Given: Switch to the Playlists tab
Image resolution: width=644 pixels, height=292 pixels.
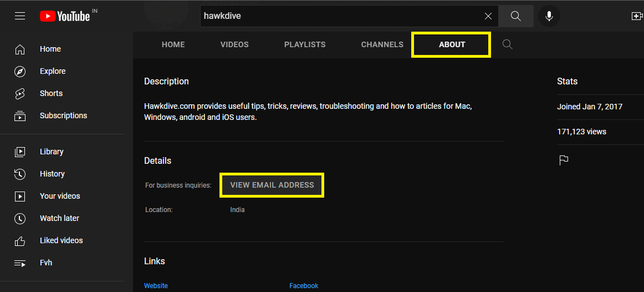Looking at the screenshot, I should (305, 44).
